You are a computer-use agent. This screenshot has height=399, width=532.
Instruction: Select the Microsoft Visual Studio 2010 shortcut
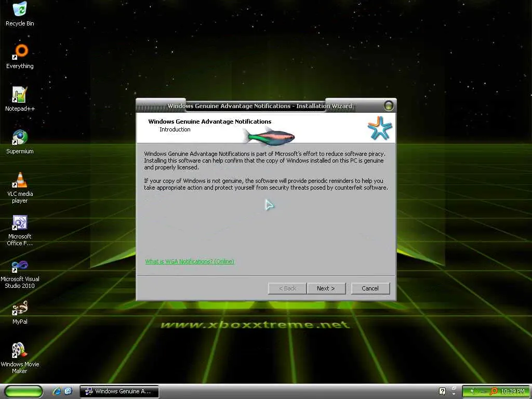(x=20, y=274)
